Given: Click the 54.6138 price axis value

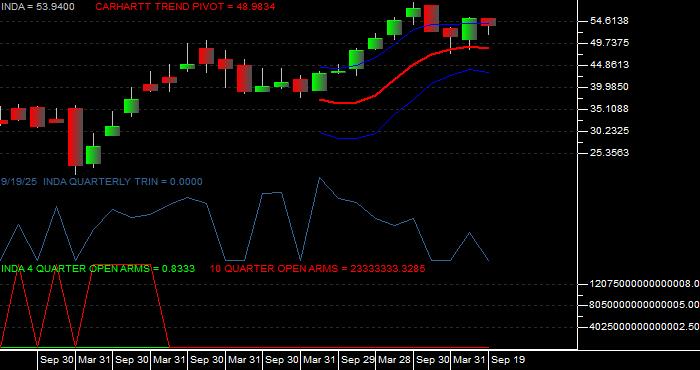Looking at the screenshot, I should pyautogui.click(x=610, y=21).
